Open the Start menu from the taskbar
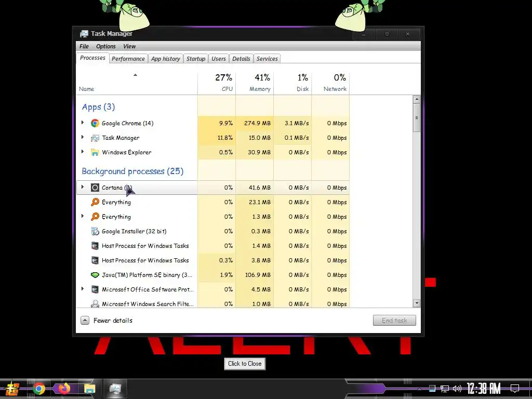532x399 pixels. point(12,389)
